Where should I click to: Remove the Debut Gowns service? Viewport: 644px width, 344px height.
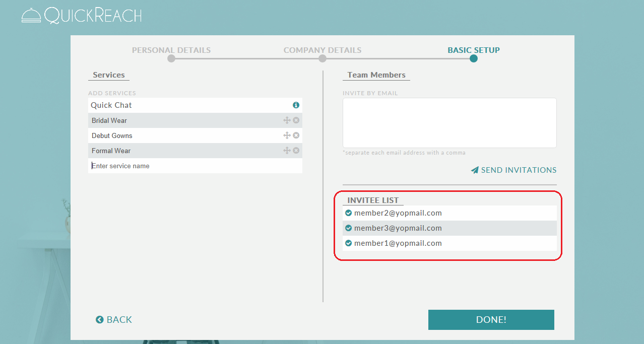[296, 135]
